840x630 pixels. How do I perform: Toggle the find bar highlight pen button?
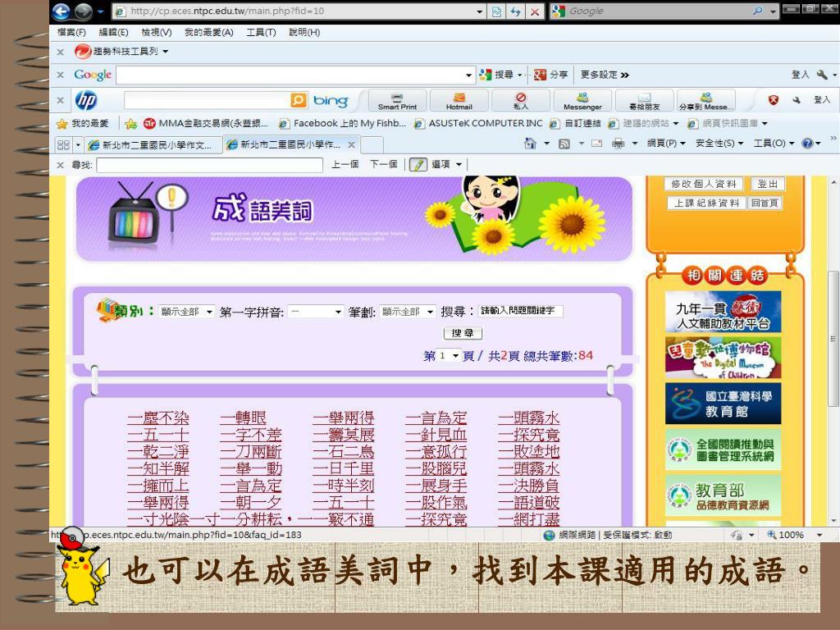click(x=418, y=164)
